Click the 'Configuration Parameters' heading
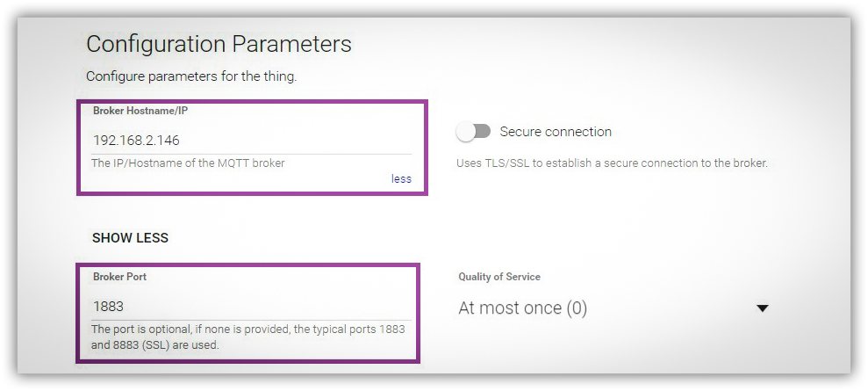 219,44
